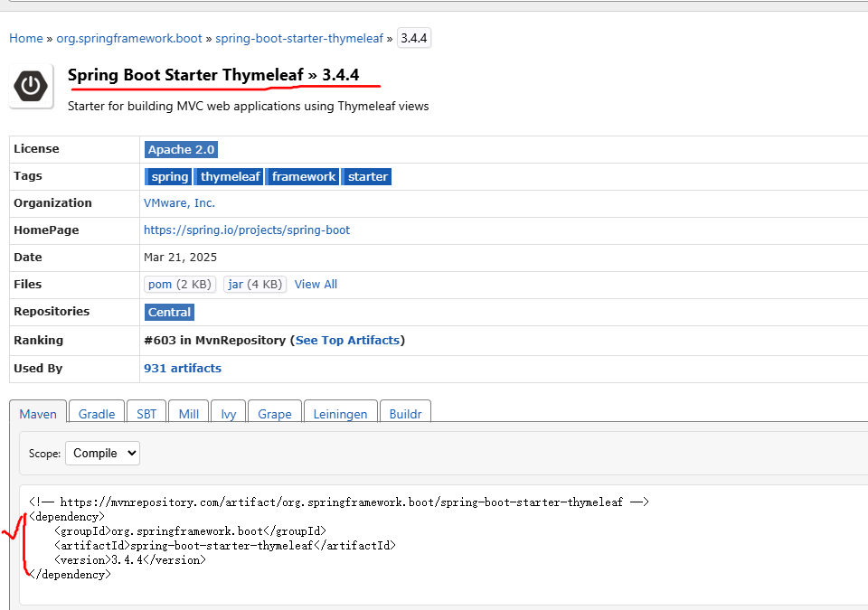Image resolution: width=868 pixels, height=610 pixels.
Task: Click the mvnrepository URL comment line
Action: pyautogui.click(x=339, y=502)
